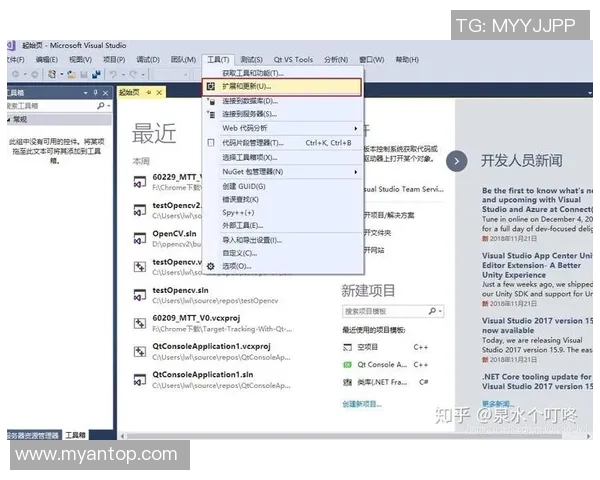Open the 搜索项目模板 search options dropdown

pyautogui.click(x=440, y=311)
